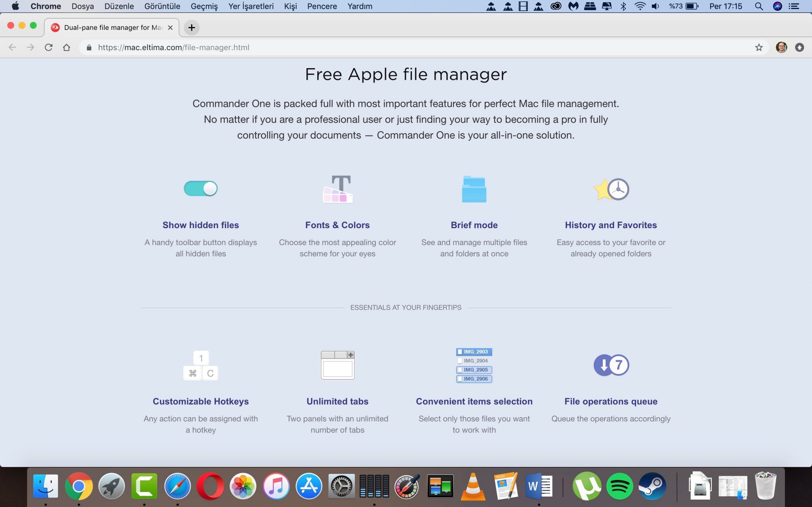Click the History and Favorites star-clock icon
The image size is (812, 507).
pyautogui.click(x=611, y=189)
